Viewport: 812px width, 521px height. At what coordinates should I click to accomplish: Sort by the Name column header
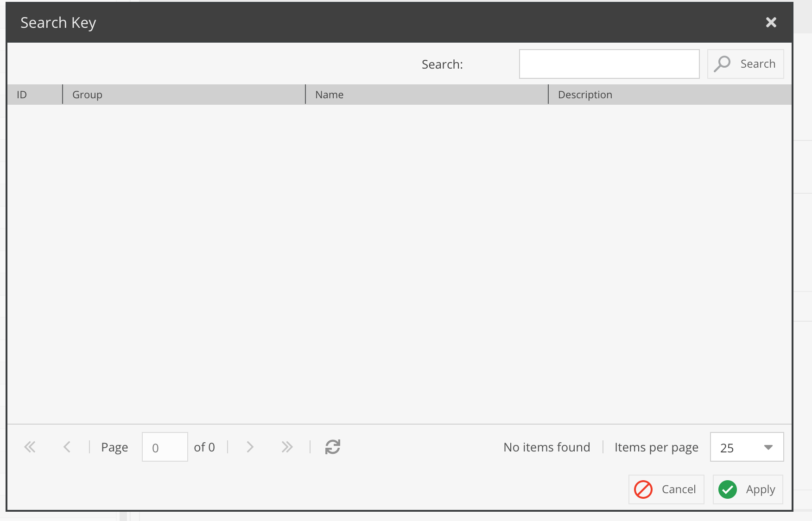tap(427, 95)
